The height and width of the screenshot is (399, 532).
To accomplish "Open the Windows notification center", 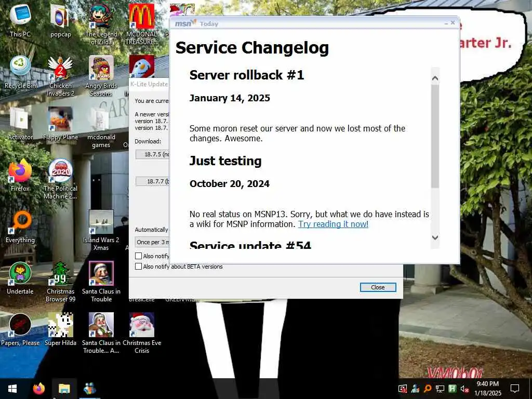I will [515, 389].
